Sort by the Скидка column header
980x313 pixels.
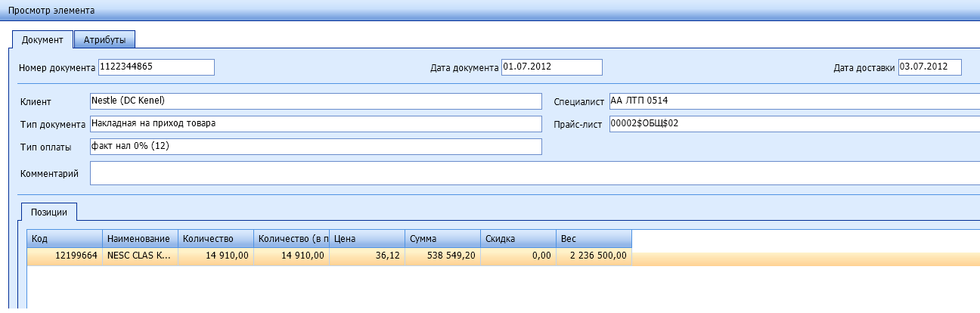pyautogui.click(x=518, y=239)
